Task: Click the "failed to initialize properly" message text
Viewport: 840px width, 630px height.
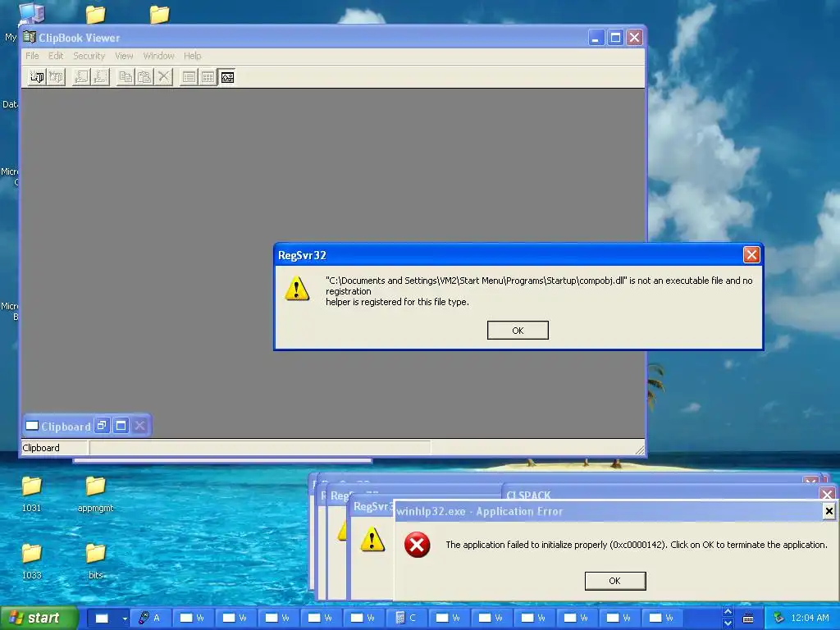Action: click(637, 545)
